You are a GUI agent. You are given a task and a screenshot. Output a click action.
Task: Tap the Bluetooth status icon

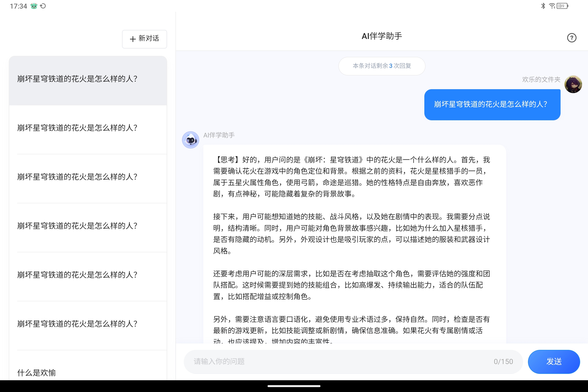[543, 6]
